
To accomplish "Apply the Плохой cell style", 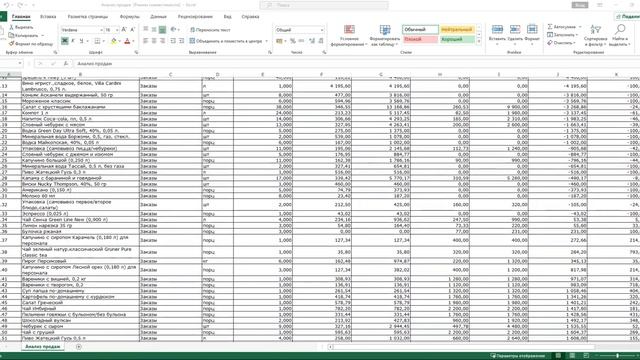I will click(x=420, y=39).
